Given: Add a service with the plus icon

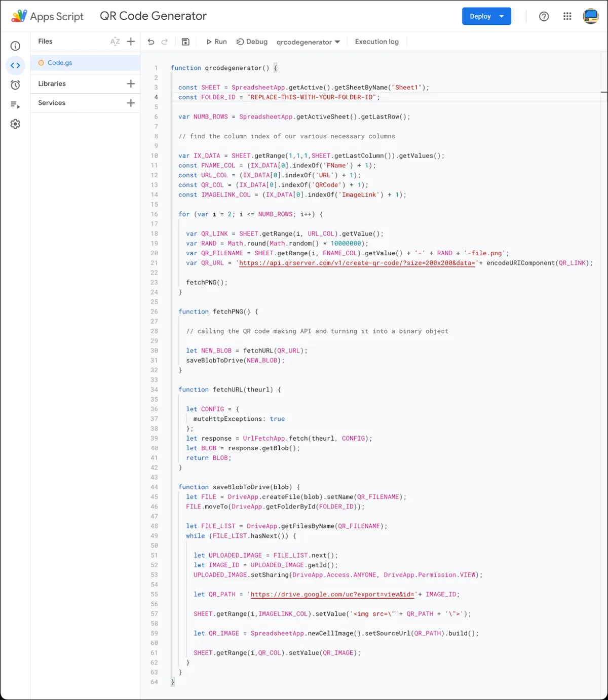Looking at the screenshot, I should 131,103.
